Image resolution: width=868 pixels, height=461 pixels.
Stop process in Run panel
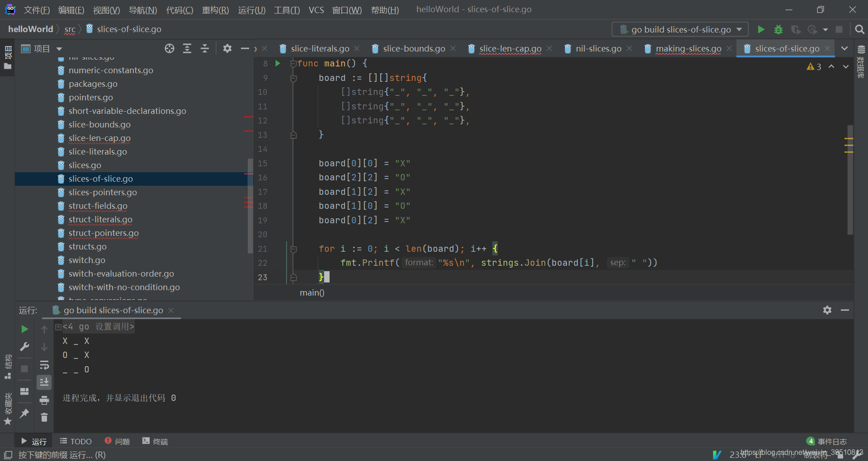click(x=25, y=369)
